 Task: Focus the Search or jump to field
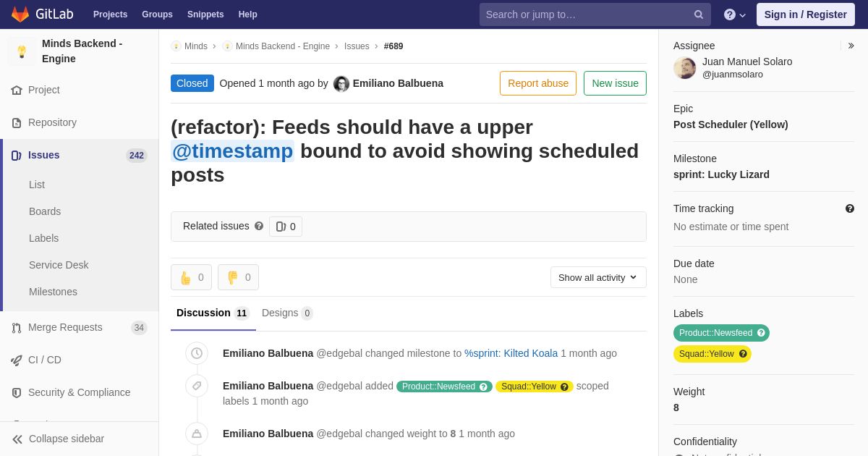(x=595, y=14)
